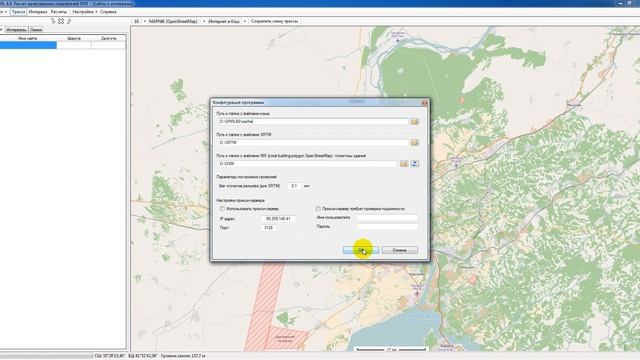Select the highlighted blue row in sites table

tap(28, 45)
